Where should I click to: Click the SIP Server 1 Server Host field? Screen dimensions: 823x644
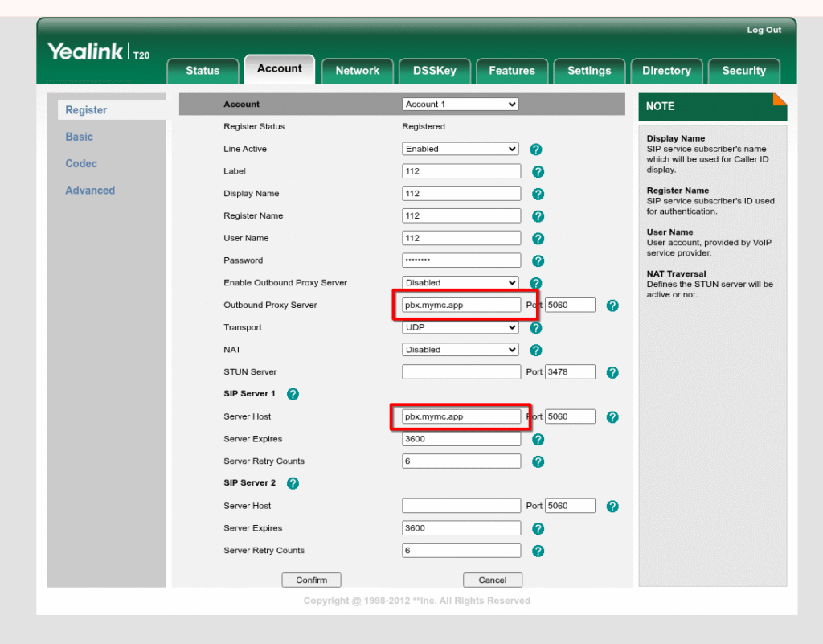461,416
